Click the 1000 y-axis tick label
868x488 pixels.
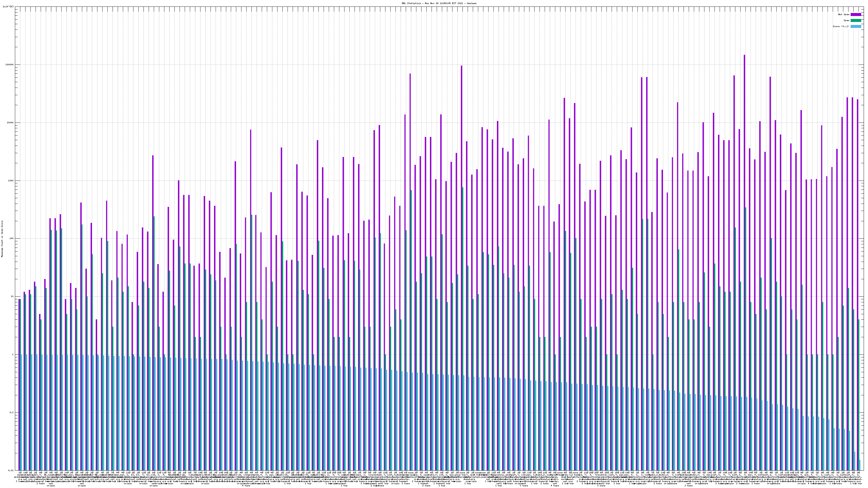click(x=11, y=181)
